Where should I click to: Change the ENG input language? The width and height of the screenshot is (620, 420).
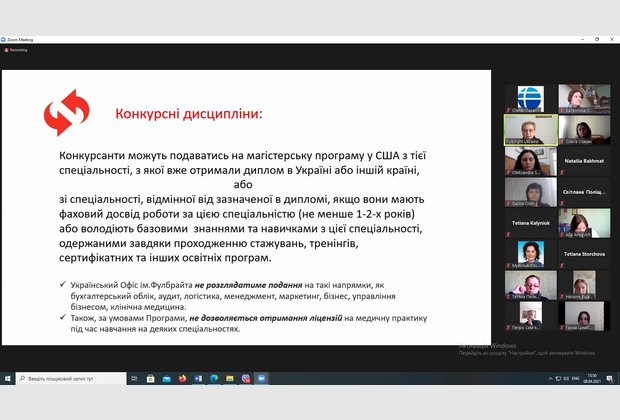pyautogui.click(x=575, y=378)
